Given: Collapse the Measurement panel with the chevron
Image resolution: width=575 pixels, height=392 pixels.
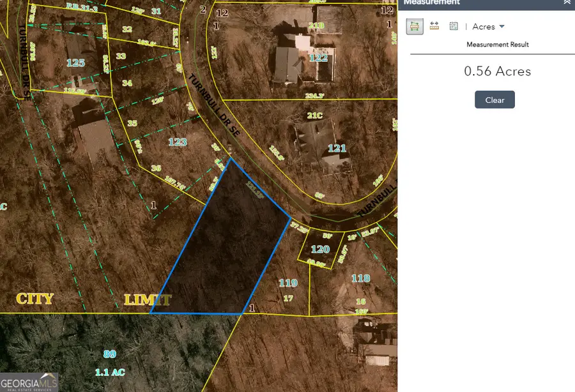Looking at the screenshot, I should (567, 3).
